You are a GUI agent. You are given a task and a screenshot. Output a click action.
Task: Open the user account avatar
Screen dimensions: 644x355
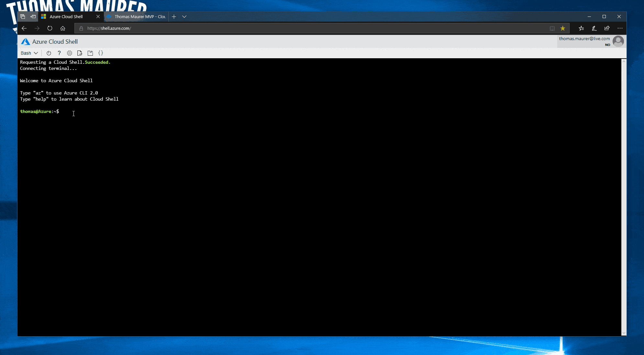tap(618, 41)
